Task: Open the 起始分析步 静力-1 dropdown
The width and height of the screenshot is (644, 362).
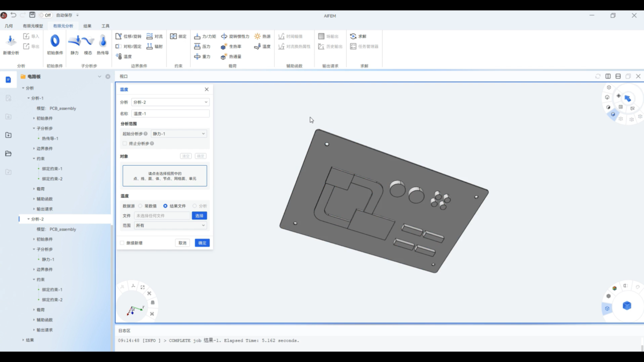Action: click(x=179, y=134)
